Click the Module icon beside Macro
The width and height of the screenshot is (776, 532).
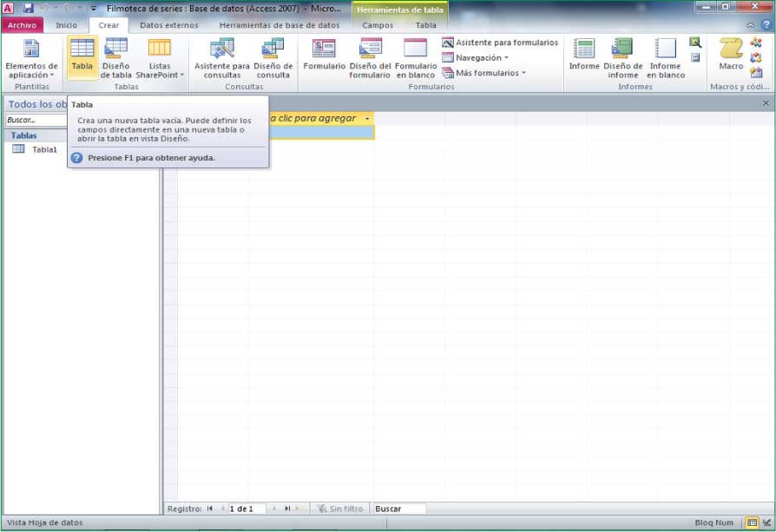pos(756,43)
